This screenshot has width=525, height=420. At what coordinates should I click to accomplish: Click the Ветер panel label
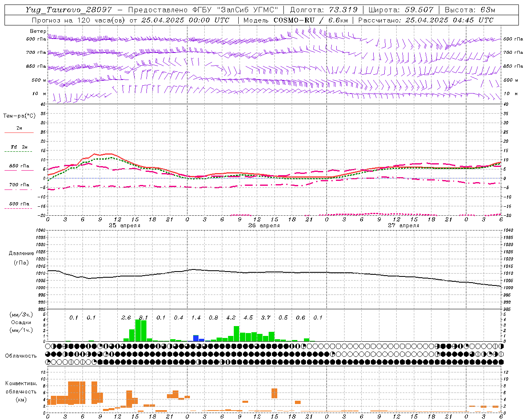point(38,31)
